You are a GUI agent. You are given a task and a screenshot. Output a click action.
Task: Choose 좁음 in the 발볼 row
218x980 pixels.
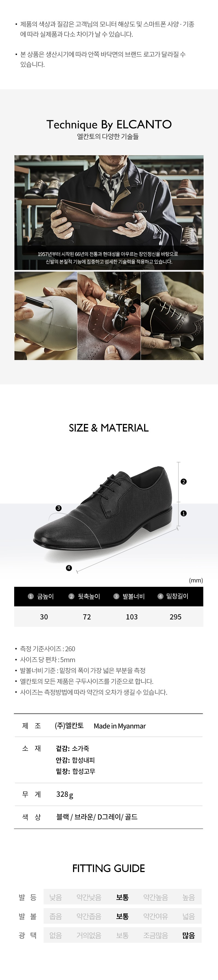(56, 916)
